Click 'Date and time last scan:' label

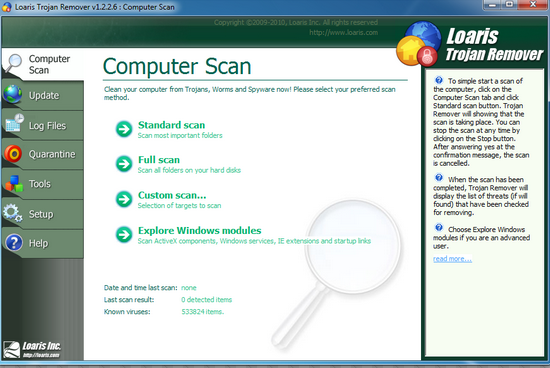[140, 288]
